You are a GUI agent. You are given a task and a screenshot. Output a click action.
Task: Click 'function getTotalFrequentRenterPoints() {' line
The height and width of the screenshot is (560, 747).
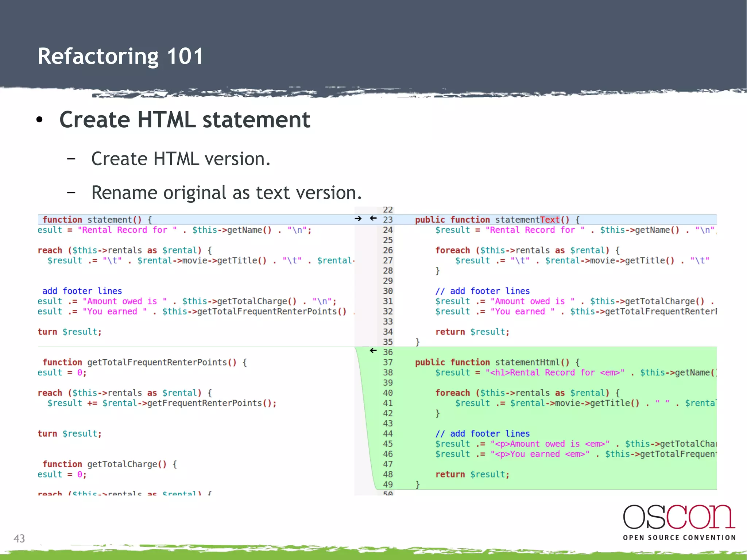coord(145,362)
